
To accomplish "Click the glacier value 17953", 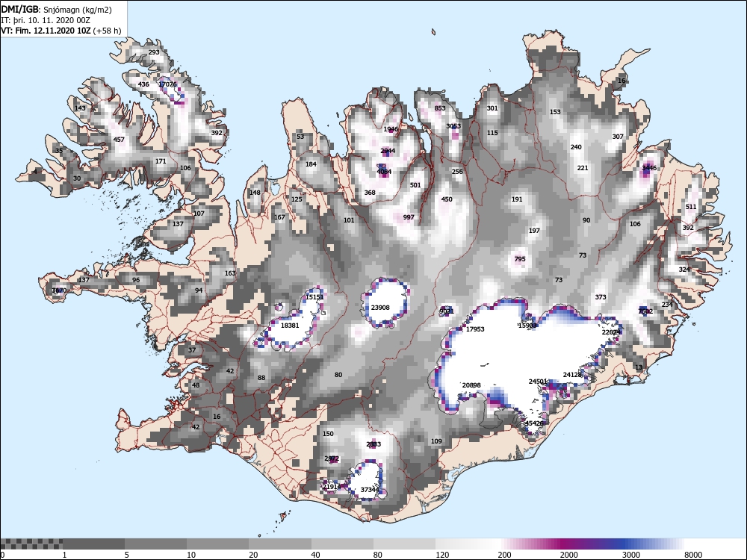I will coord(475,329).
